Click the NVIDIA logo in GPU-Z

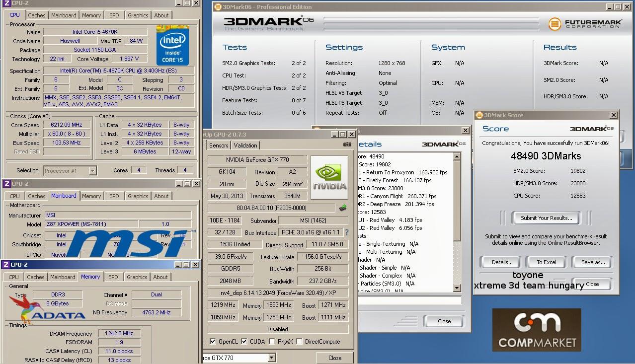[329, 178]
